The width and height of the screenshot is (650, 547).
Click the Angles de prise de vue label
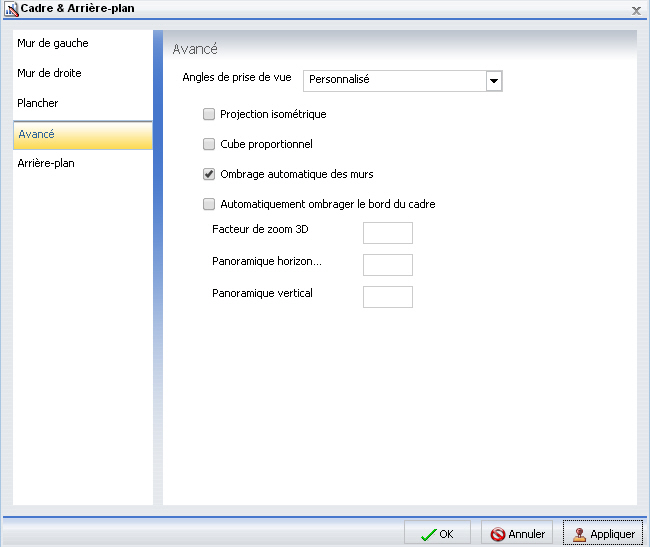click(x=237, y=77)
